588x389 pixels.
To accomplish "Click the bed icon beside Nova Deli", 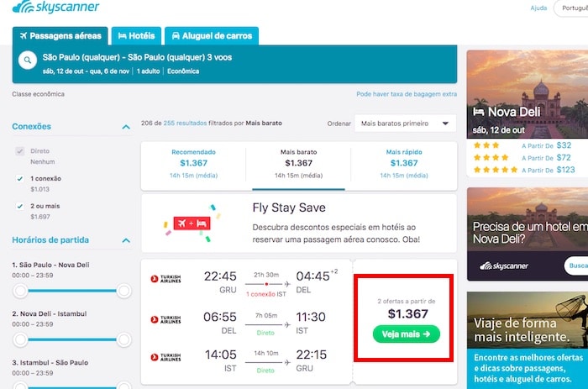I will coord(479,112).
